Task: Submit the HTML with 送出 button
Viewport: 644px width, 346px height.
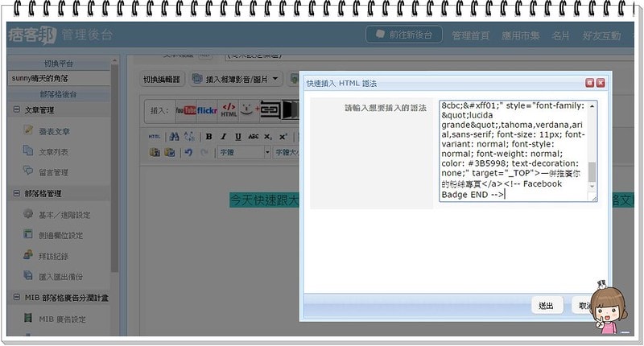Action: (x=546, y=306)
